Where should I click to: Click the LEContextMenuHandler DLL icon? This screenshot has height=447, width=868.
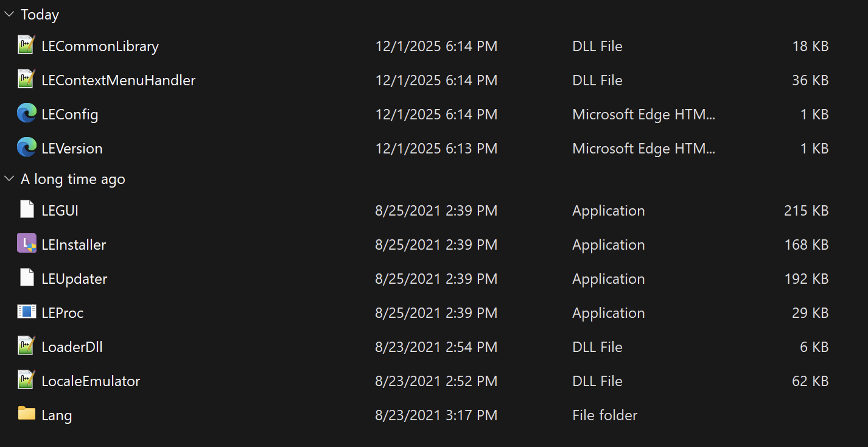[x=26, y=79]
